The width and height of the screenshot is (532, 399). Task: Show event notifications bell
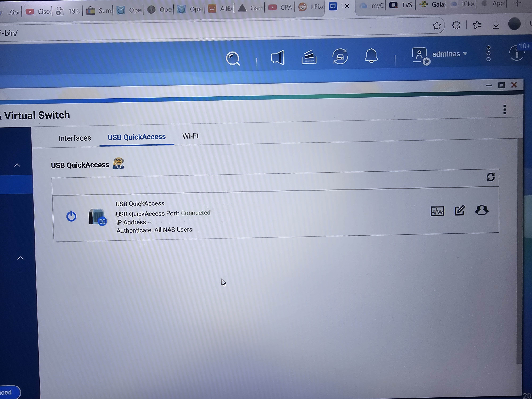coord(371,56)
